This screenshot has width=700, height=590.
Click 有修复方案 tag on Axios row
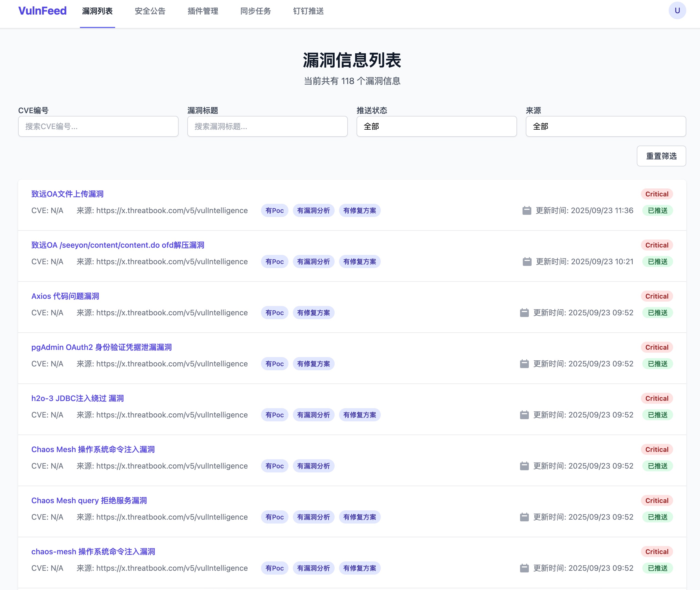tap(313, 313)
